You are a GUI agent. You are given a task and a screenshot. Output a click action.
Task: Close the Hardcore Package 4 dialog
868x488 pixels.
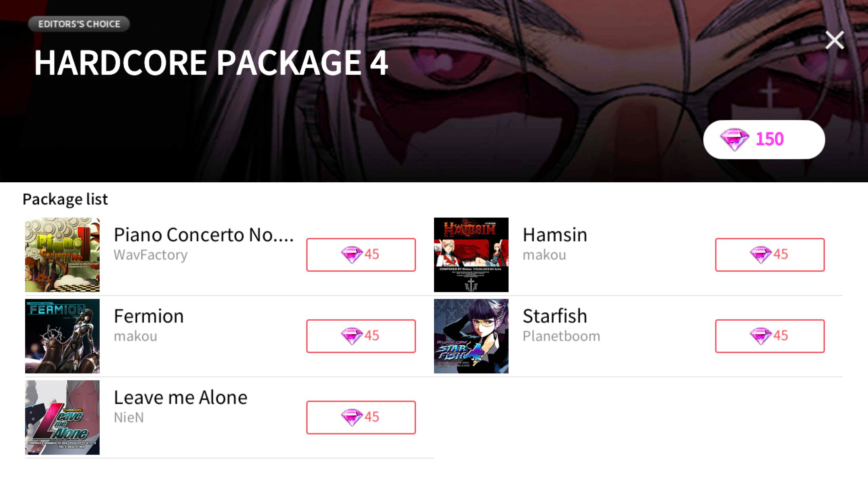click(834, 40)
